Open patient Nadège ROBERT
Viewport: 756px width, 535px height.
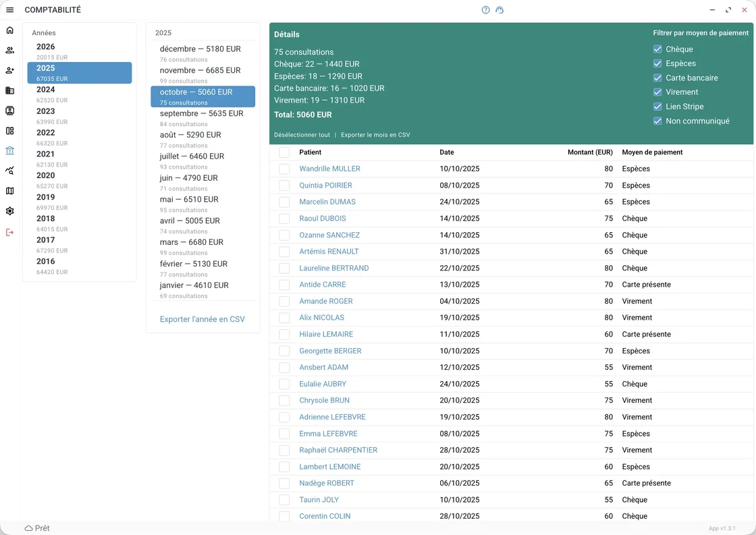pyautogui.click(x=327, y=484)
